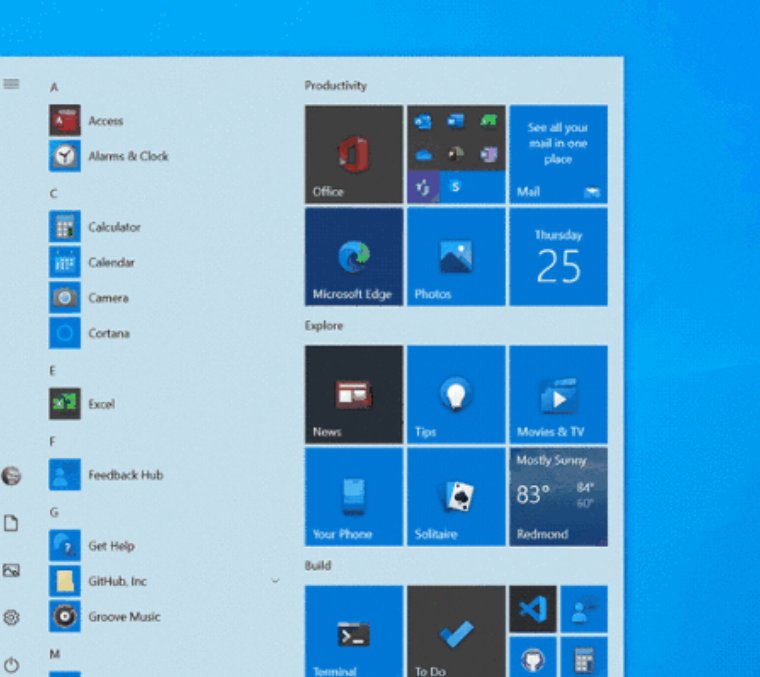This screenshot has width=760, height=677.
Task: Open the GitHub octocat small tile
Action: click(533, 658)
